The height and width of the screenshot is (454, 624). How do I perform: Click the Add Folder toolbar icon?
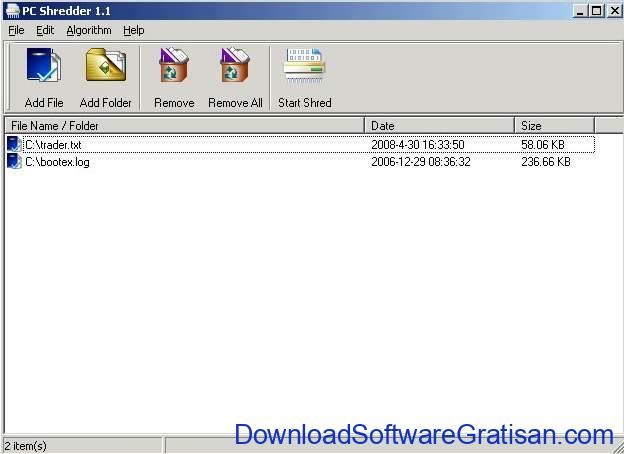(x=106, y=65)
